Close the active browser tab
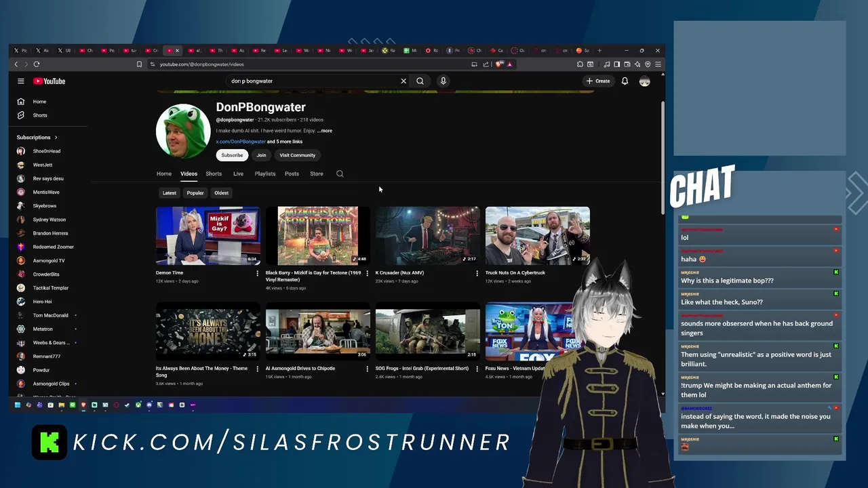This screenshot has height=488, width=868. click(x=178, y=50)
